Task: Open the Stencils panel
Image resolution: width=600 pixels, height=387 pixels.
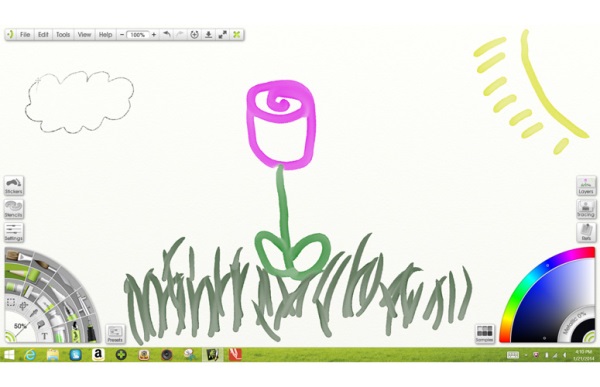Action: 14,209
